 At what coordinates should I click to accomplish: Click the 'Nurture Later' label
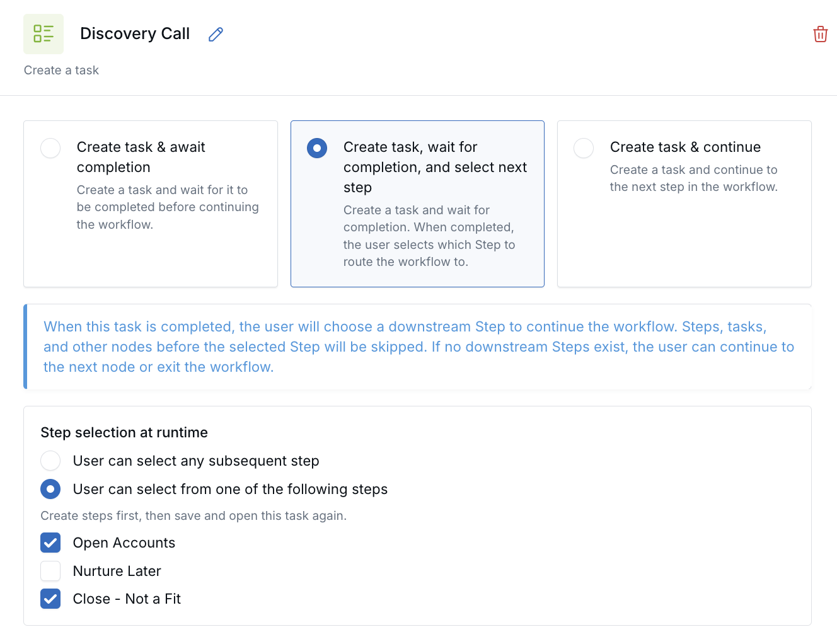(117, 571)
